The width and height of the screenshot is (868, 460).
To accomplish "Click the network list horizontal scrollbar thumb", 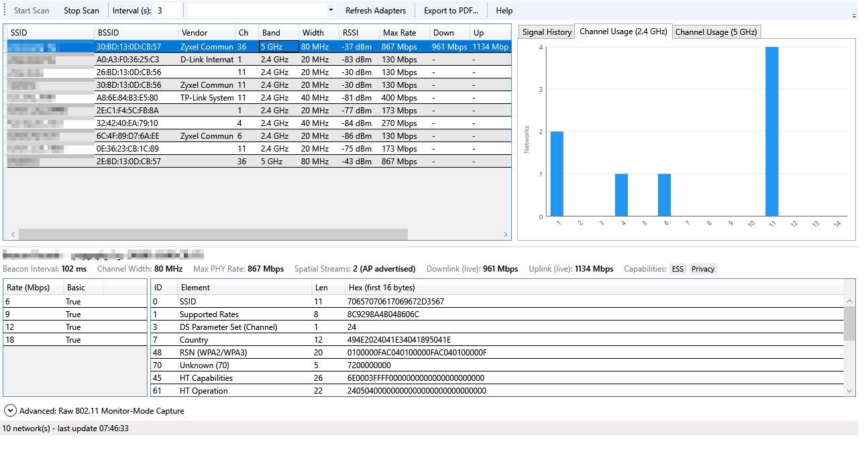I will (x=213, y=234).
